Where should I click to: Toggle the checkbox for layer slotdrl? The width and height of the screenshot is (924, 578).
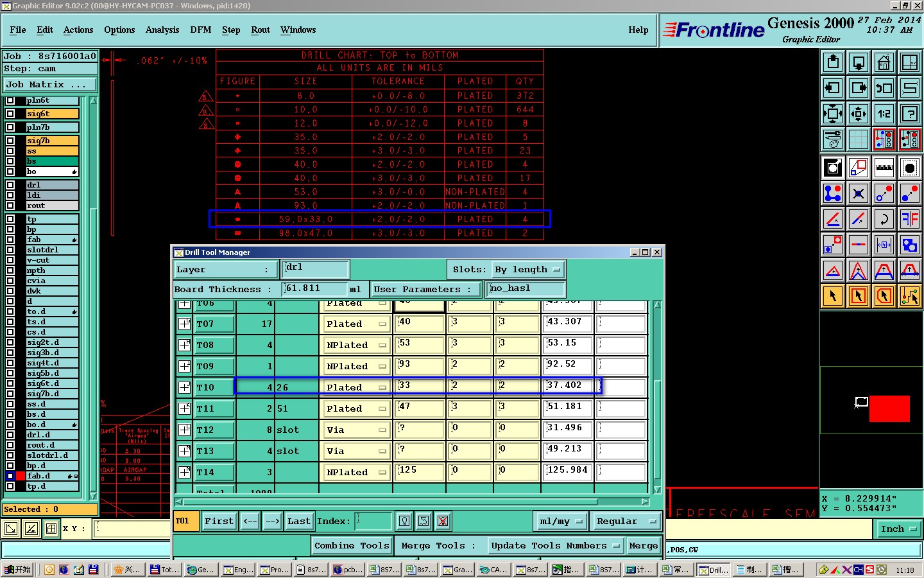10,250
